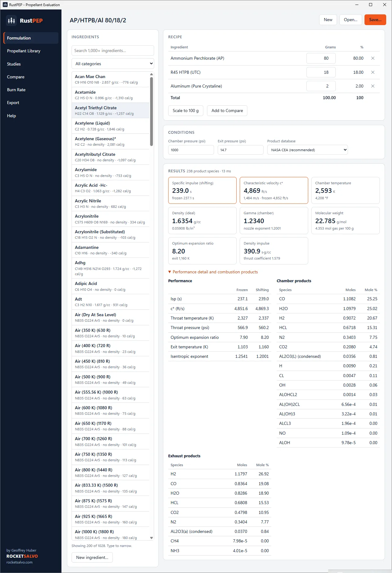Open the Product database dropdown
Image resolution: width=392 pixels, height=573 pixels.
(307, 150)
